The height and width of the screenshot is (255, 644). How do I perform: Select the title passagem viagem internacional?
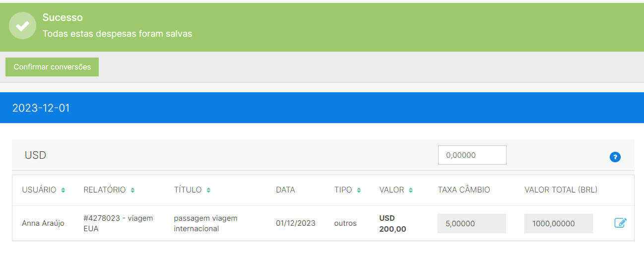pyautogui.click(x=205, y=223)
